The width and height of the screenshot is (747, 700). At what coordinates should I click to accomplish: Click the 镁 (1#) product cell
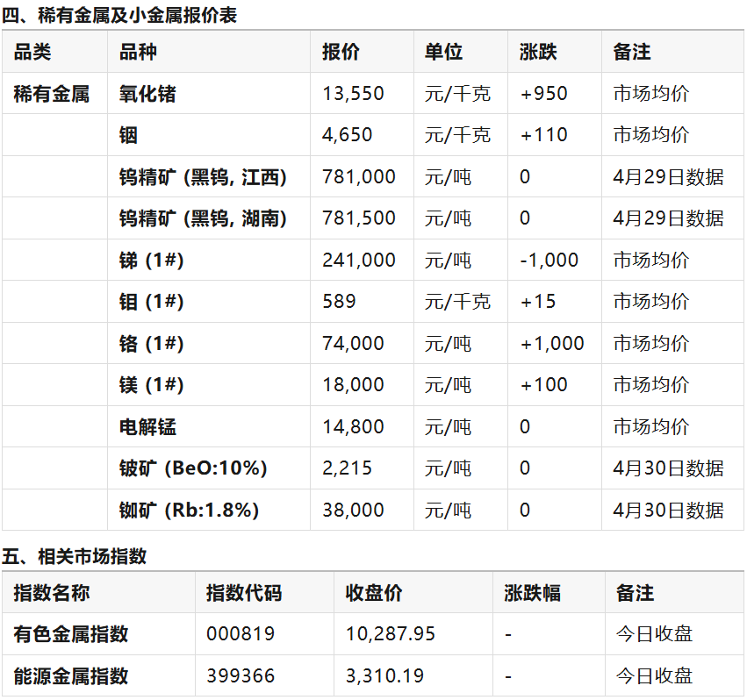(151, 385)
